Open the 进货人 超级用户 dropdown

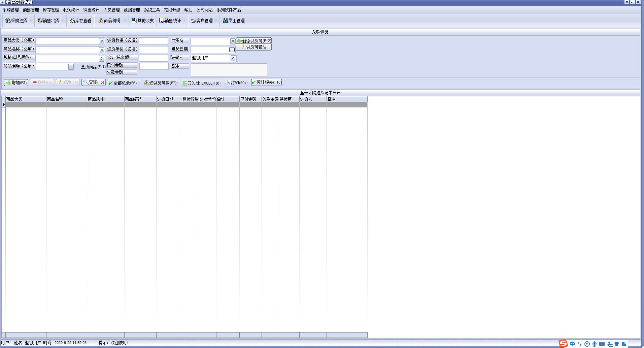tap(233, 58)
